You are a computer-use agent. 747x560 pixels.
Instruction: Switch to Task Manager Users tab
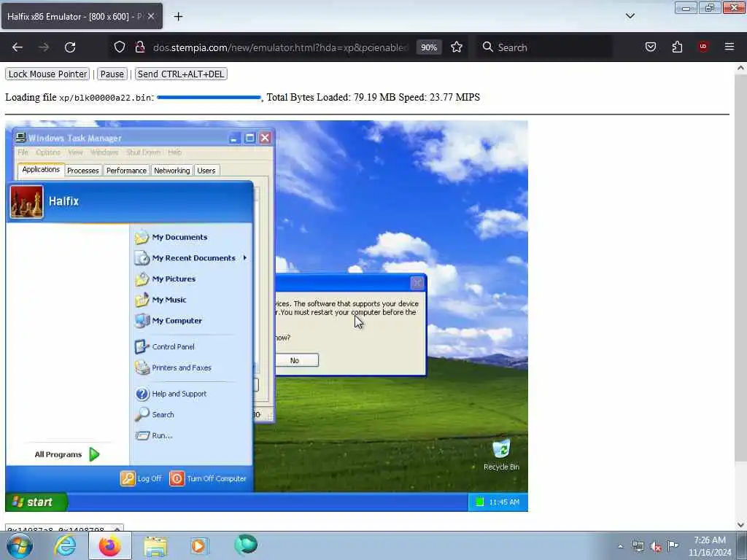pyautogui.click(x=206, y=171)
